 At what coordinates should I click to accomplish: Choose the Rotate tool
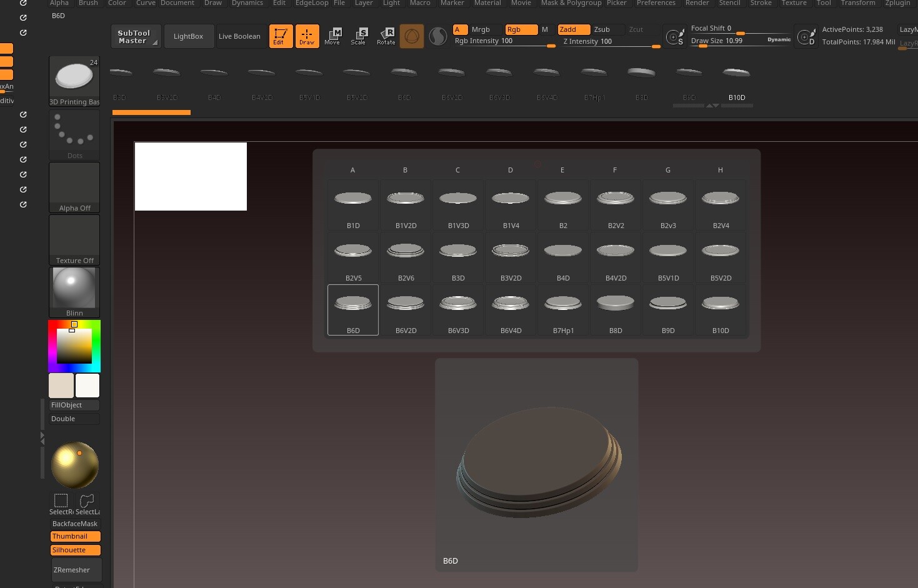(386, 36)
